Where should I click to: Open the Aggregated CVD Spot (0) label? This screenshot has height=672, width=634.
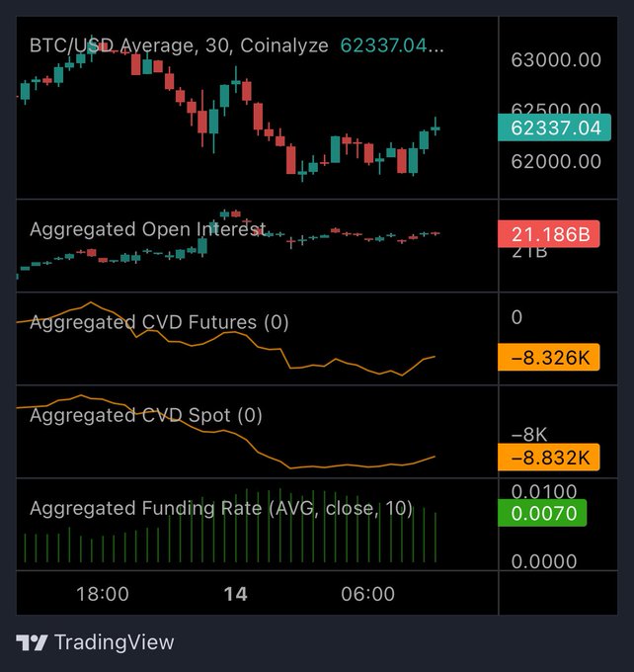click(145, 415)
